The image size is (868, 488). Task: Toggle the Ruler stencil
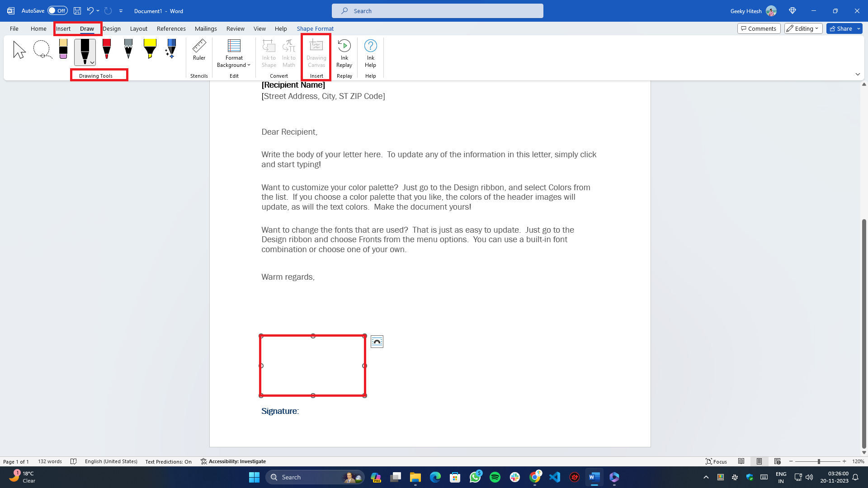click(199, 50)
